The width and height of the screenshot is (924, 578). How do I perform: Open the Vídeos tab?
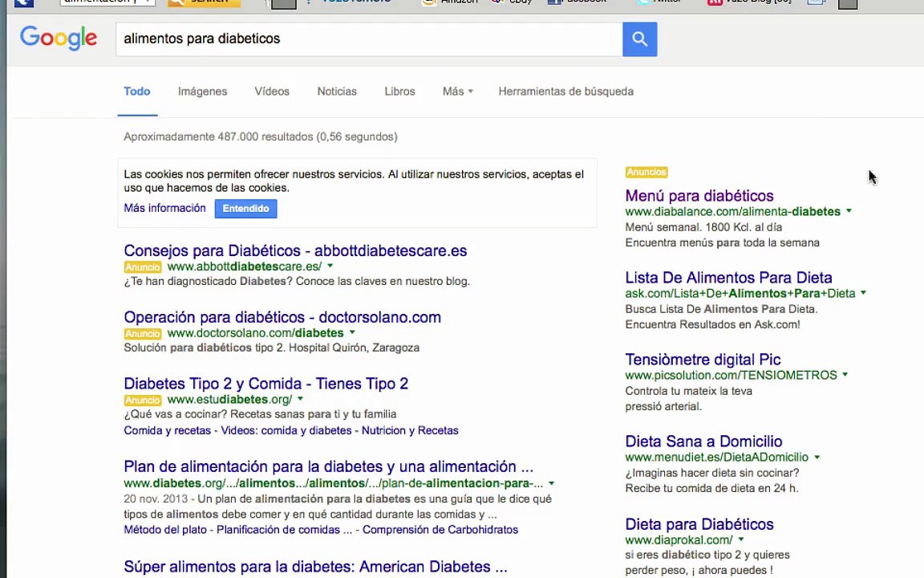272,92
